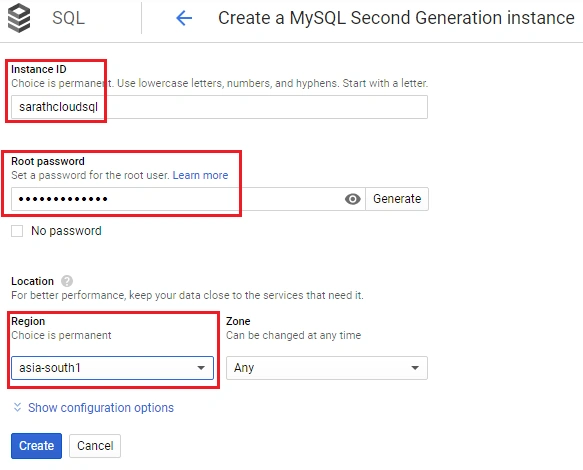
Task: Focus the Instance ID text field
Action: click(219, 107)
